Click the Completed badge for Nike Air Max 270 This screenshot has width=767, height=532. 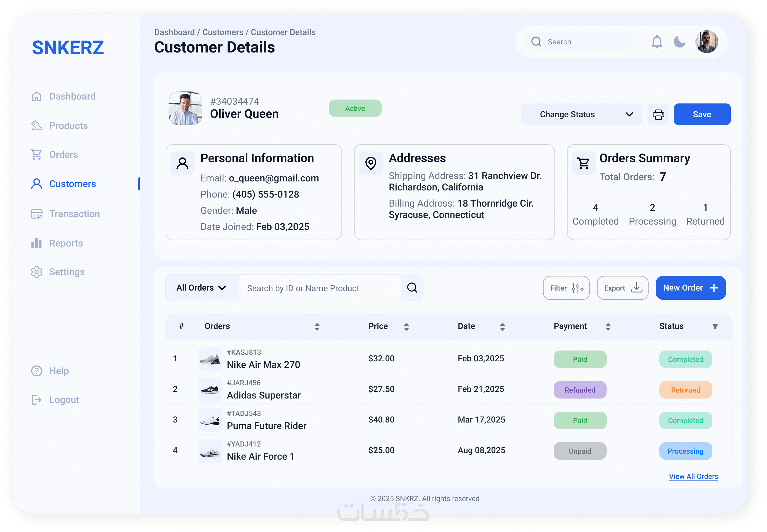[685, 359]
